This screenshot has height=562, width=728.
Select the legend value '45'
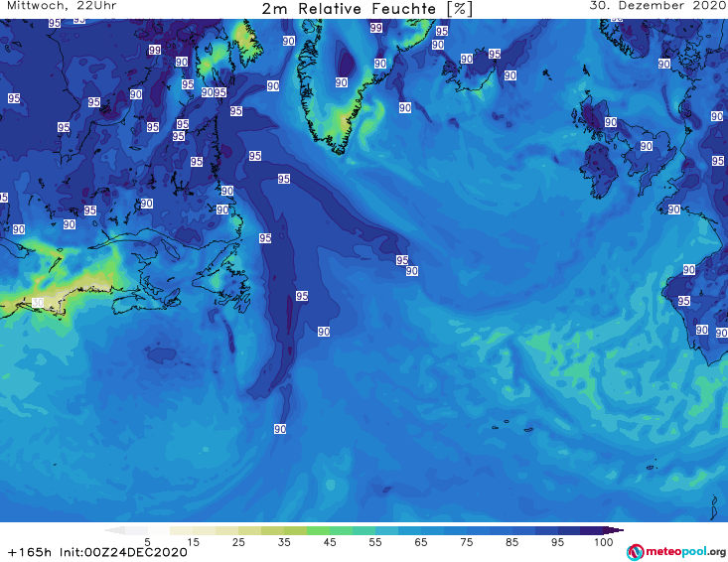tap(330, 542)
